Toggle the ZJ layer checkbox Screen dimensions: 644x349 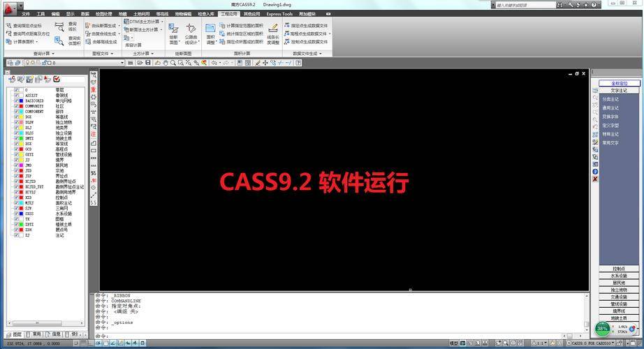point(17,235)
